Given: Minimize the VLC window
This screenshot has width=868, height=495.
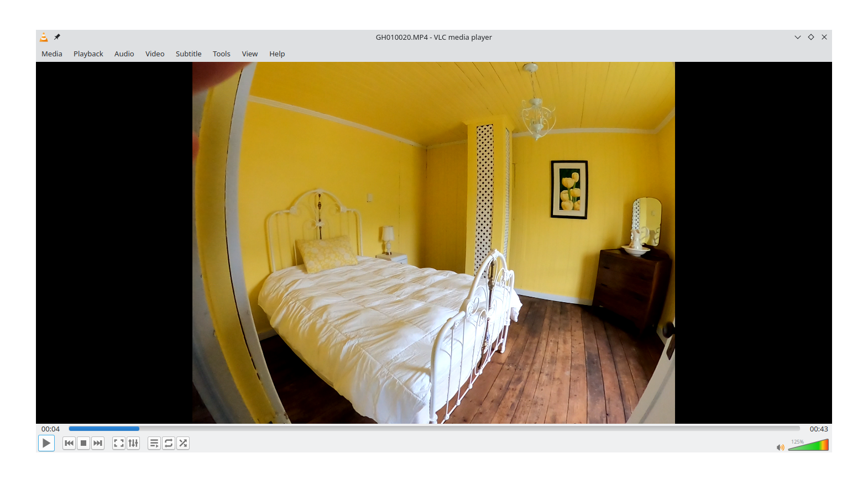Looking at the screenshot, I should click(x=798, y=37).
